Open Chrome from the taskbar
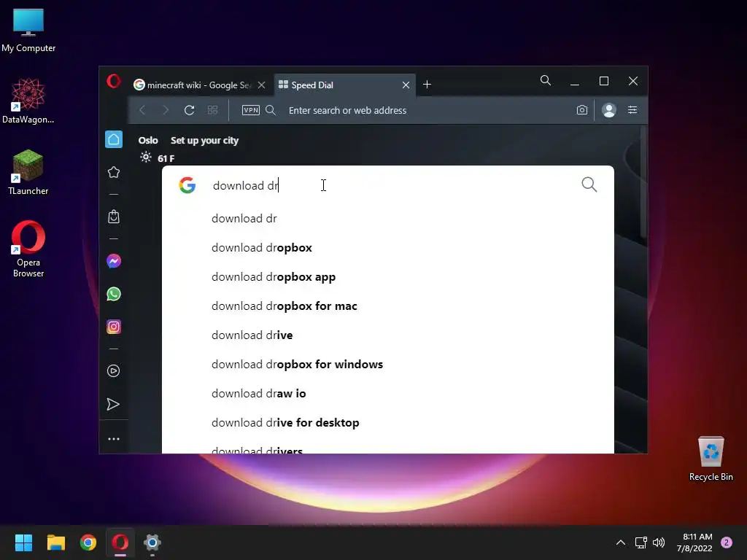 88,542
